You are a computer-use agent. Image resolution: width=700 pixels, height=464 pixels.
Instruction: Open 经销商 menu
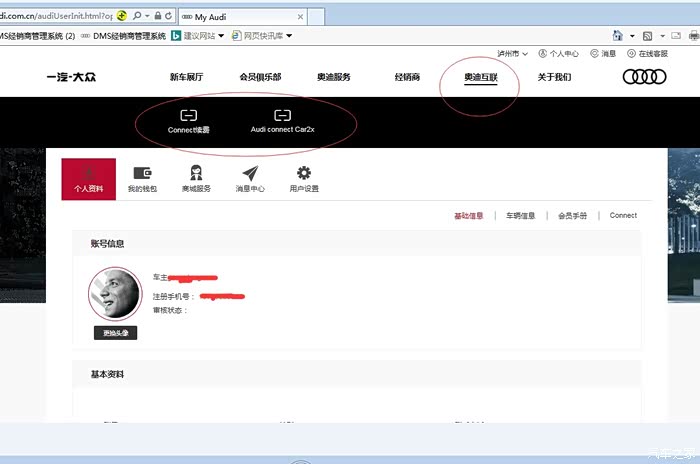click(x=407, y=77)
